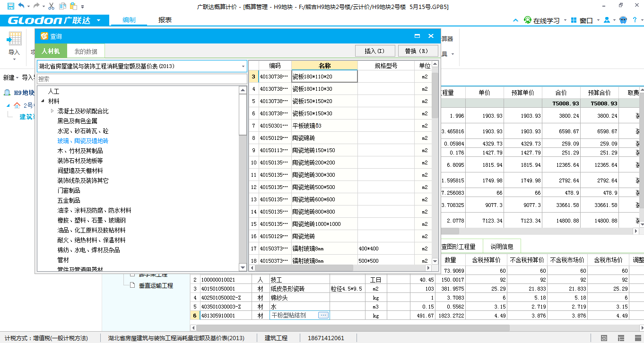Viewport: 644px width, 343px height.
Task: Select 垂直运输工程 in project tree
Action: tap(156, 285)
